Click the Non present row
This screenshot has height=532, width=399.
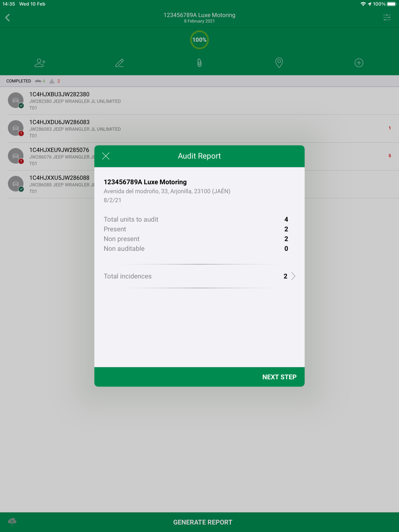[196, 239]
